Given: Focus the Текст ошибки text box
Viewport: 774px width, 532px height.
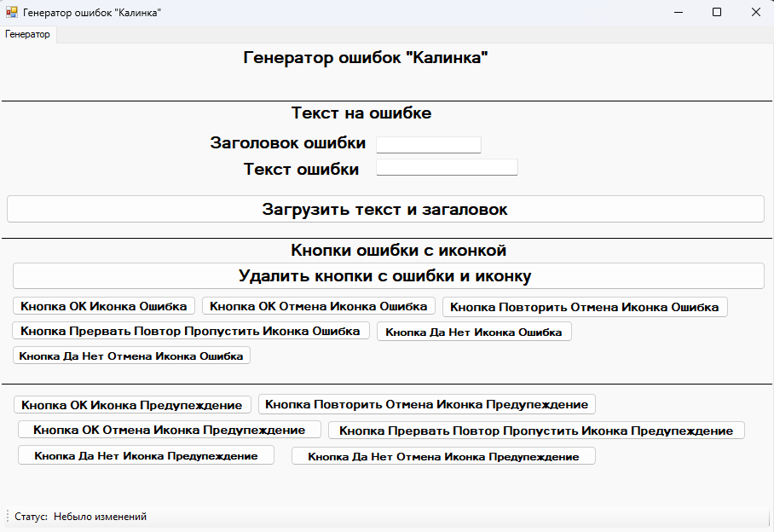Looking at the screenshot, I should click(x=447, y=167).
